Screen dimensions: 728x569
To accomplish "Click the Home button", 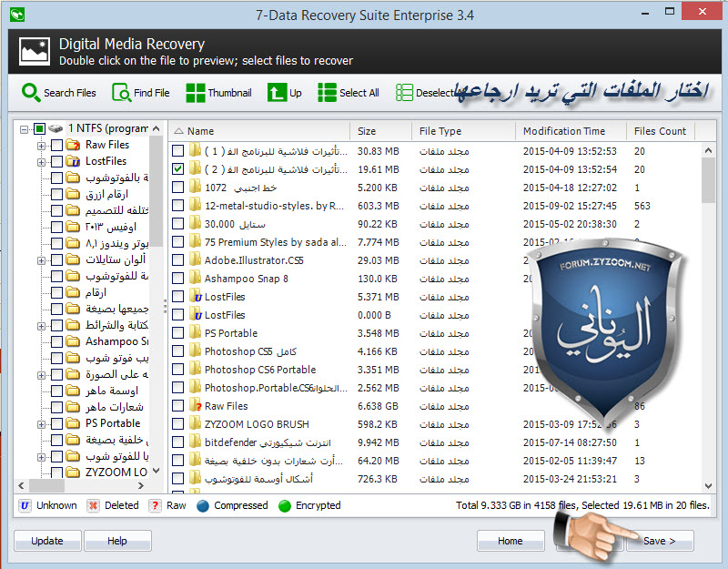I will [x=510, y=541].
